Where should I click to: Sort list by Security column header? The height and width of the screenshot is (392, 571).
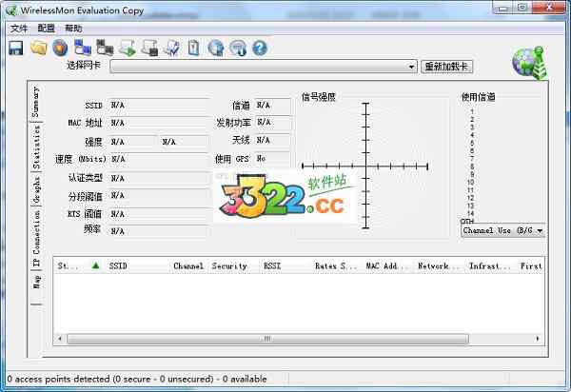[x=229, y=266]
